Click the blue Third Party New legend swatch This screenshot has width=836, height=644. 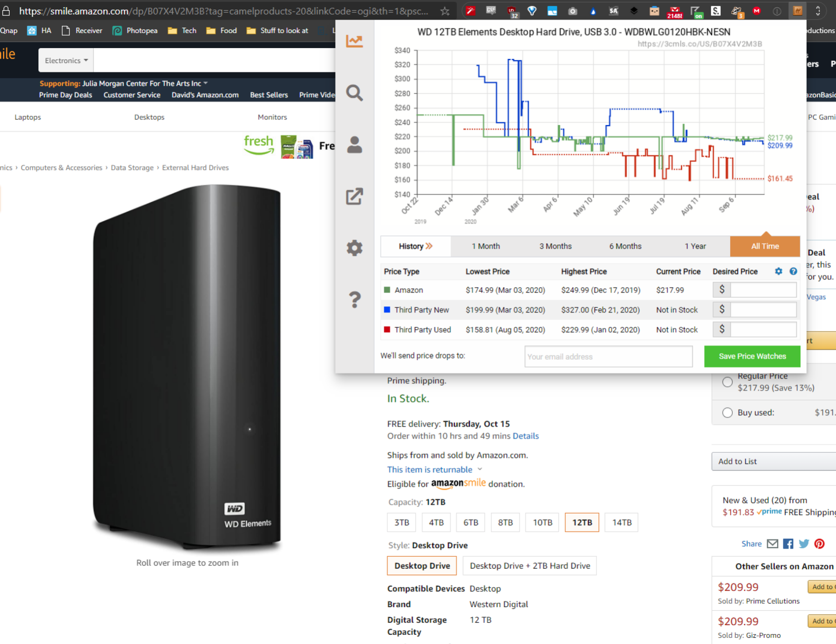tap(387, 310)
